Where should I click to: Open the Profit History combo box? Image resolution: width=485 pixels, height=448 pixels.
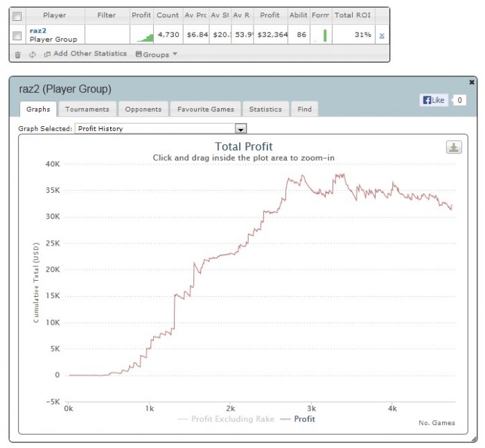pos(161,128)
